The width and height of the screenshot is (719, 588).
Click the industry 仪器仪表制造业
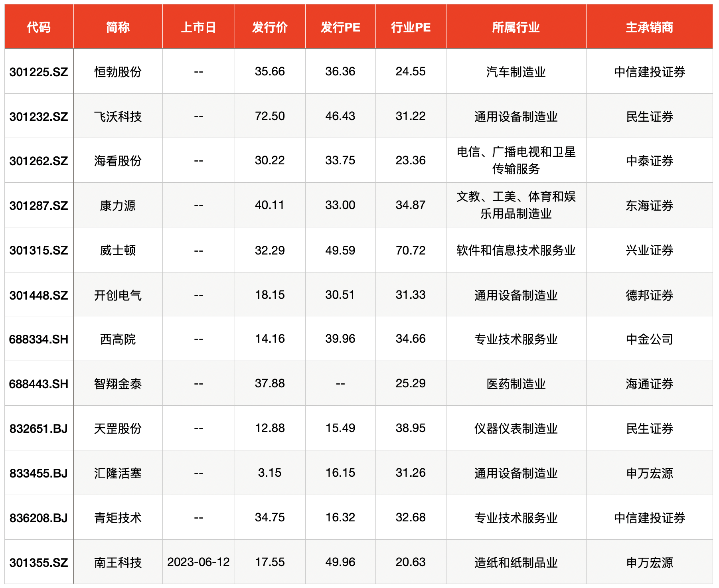click(x=516, y=428)
